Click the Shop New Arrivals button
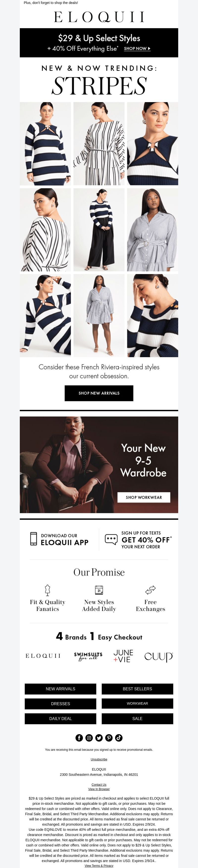Viewport: 198px width, 868px height. point(99,393)
